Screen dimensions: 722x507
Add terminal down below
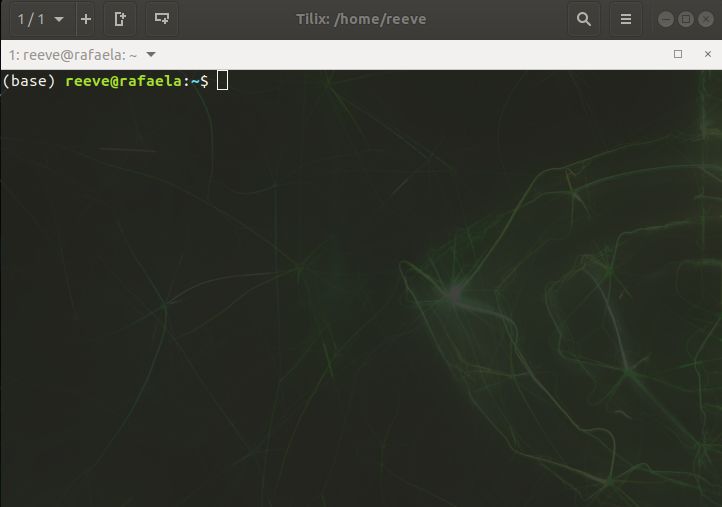pos(161,19)
